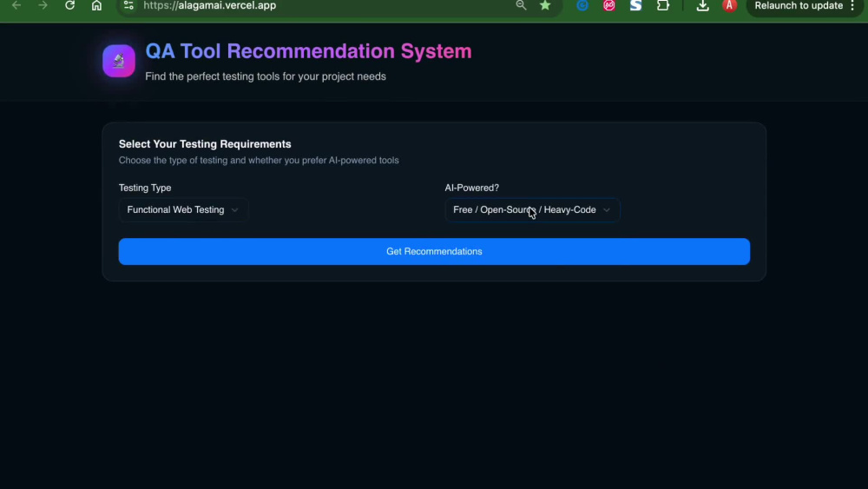Screen dimensions: 868x489
Task: Click the browser forward arrow
Action: 43,5
